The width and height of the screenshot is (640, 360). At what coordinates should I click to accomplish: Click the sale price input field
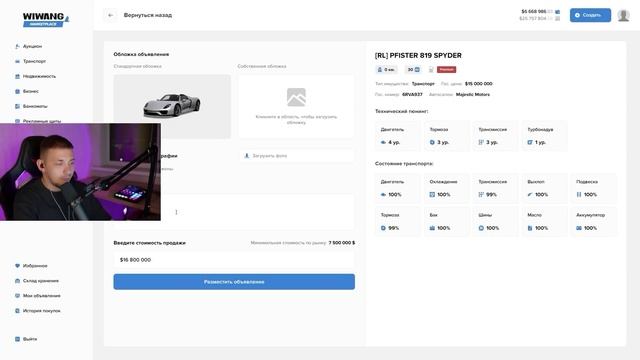click(234, 260)
